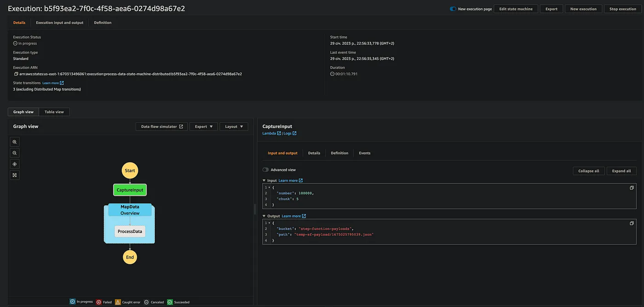Open the Execution input and output tab

coord(60,23)
